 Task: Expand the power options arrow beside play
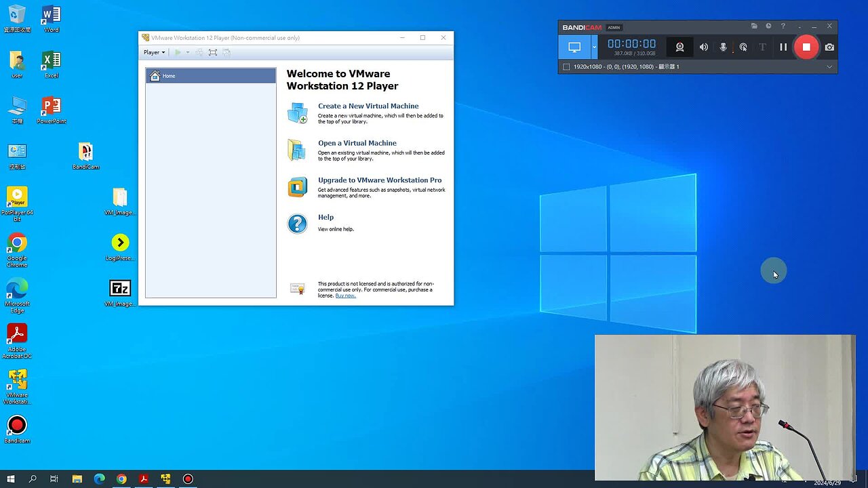(x=188, y=52)
